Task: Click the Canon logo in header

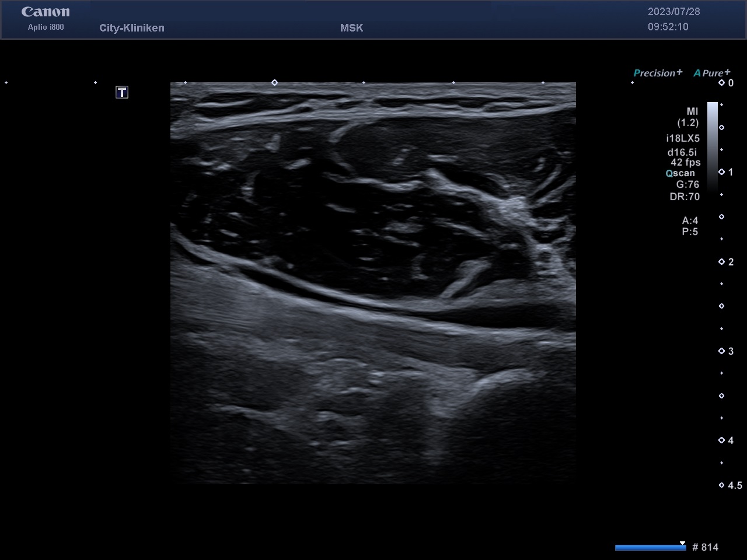Action: (x=46, y=12)
